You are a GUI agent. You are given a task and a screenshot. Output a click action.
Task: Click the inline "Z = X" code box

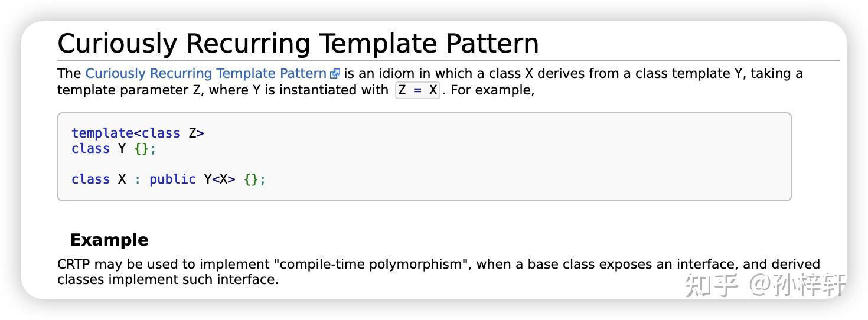point(417,91)
